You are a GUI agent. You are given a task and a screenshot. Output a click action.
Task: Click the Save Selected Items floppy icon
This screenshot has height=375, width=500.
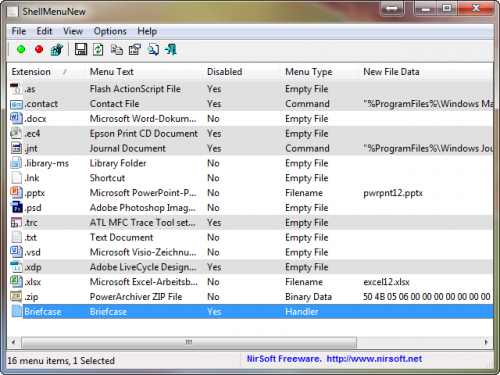click(x=81, y=50)
